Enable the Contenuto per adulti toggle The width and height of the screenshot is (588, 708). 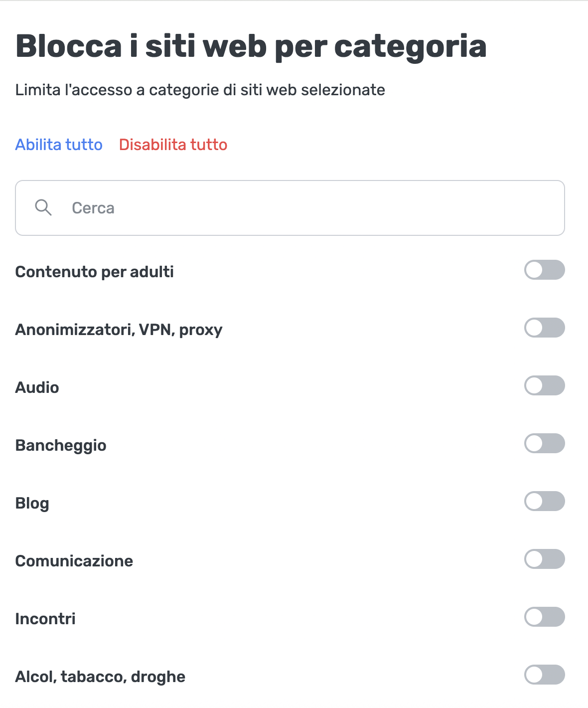click(x=544, y=270)
